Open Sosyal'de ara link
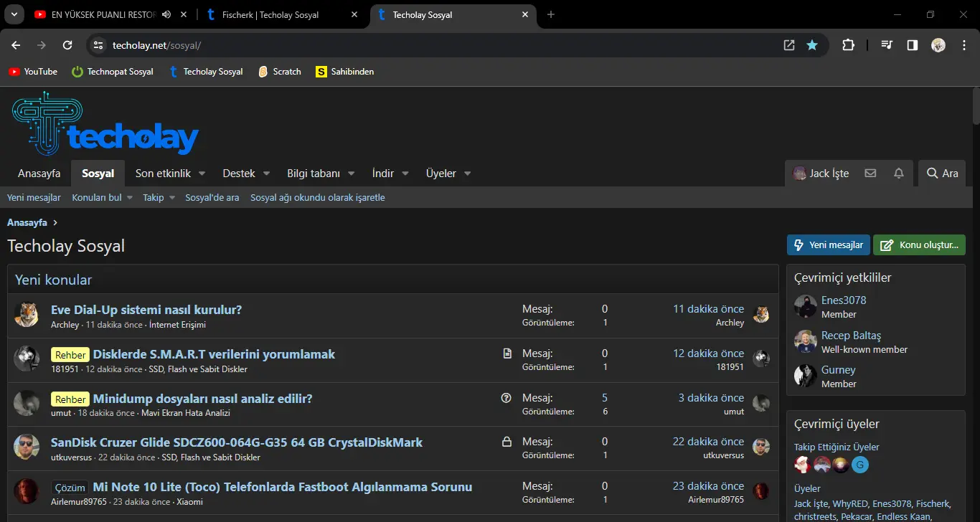The image size is (980, 522). [212, 197]
